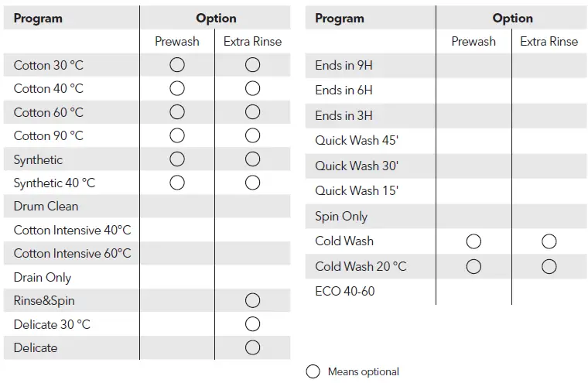Viewport: 588px width, 383px height.
Task: Enable Prewash for Cold Wash program
Action: pyautogui.click(x=473, y=241)
